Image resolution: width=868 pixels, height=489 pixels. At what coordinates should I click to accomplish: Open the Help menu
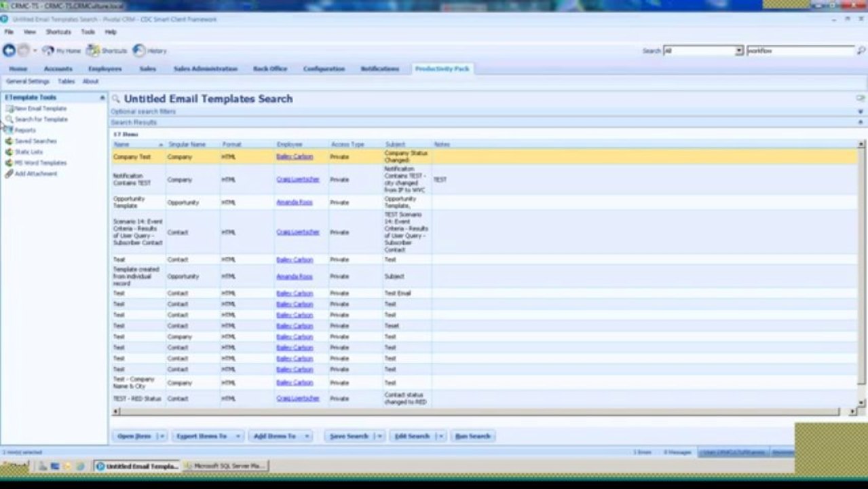[111, 32]
